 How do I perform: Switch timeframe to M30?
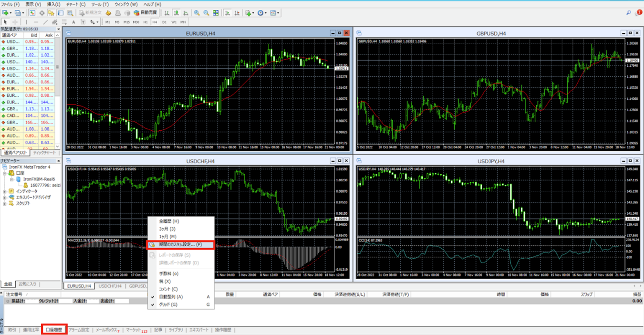136,22
